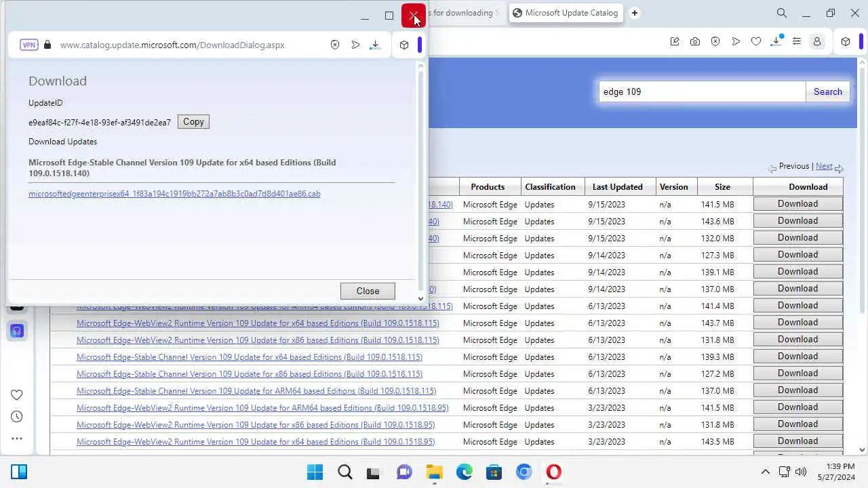Take a snapshot with the camera icon
The height and width of the screenshot is (488, 868).
[695, 41]
